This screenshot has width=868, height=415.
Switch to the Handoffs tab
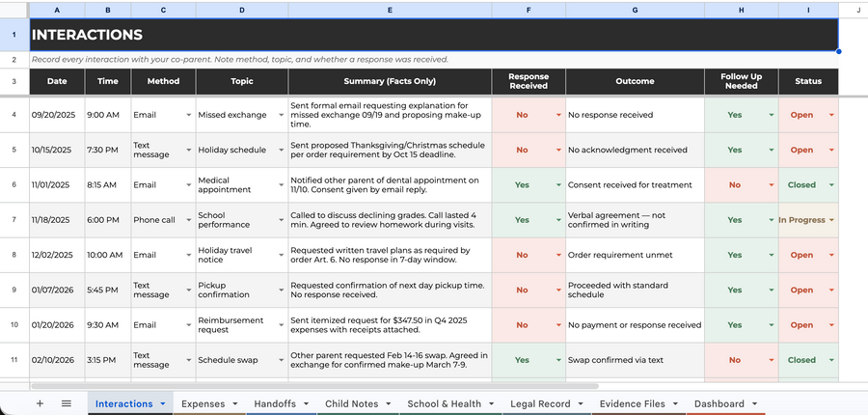[x=275, y=404]
